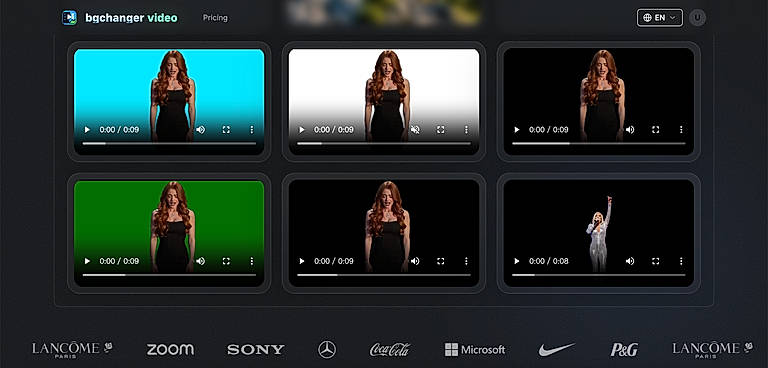768x368 pixels.
Task: Play the top-right black background video
Action: click(x=516, y=130)
